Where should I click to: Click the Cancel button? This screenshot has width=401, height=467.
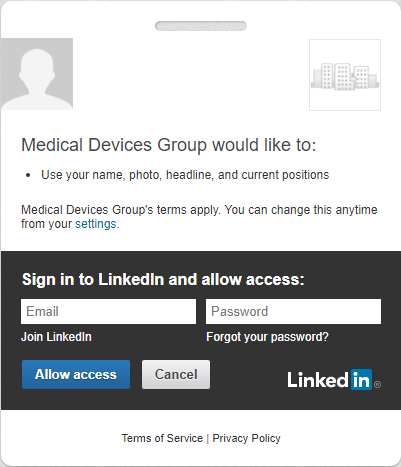click(176, 374)
